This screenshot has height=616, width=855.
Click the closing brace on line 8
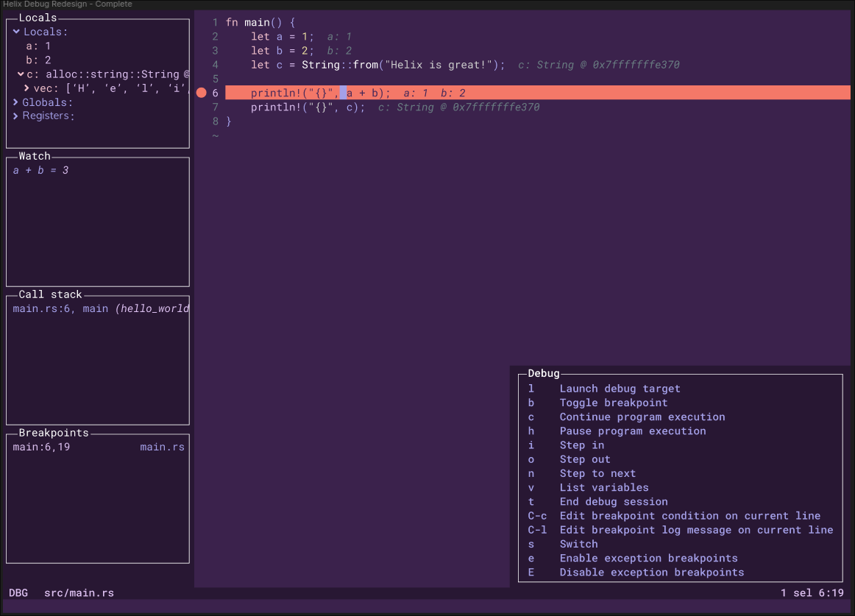[x=229, y=121]
